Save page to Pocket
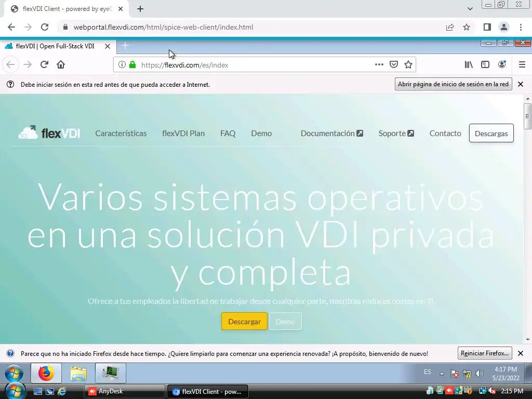The height and width of the screenshot is (399, 532). tap(394, 64)
